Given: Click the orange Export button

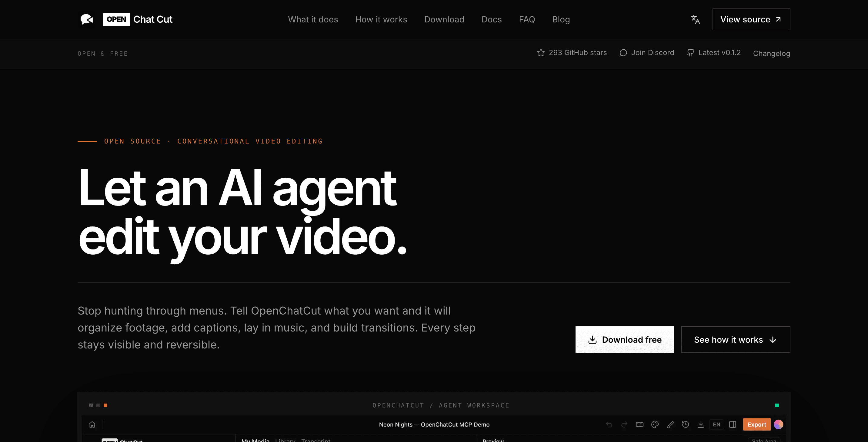Looking at the screenshot, I should pyautogui.click(x=757, y=424).
